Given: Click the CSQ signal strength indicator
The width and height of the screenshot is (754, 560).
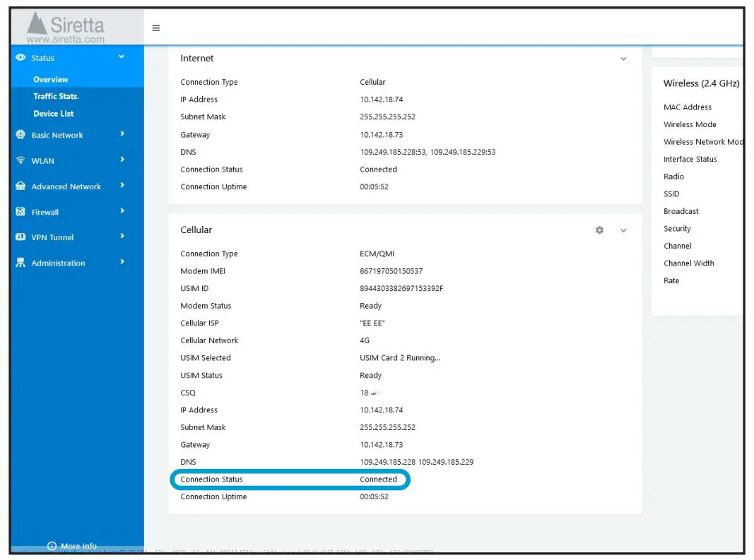Looking at the screenshot, I should [376, 393].
